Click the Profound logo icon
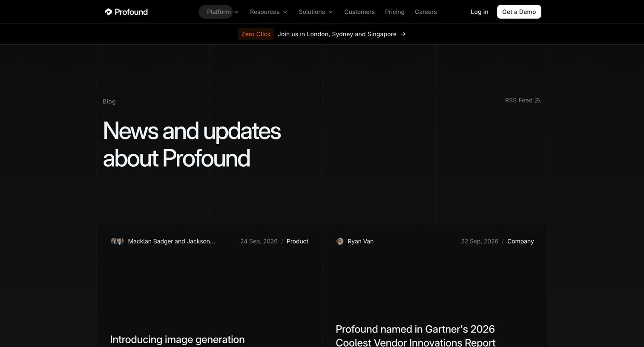644x347 pixels. pos(108,12)
